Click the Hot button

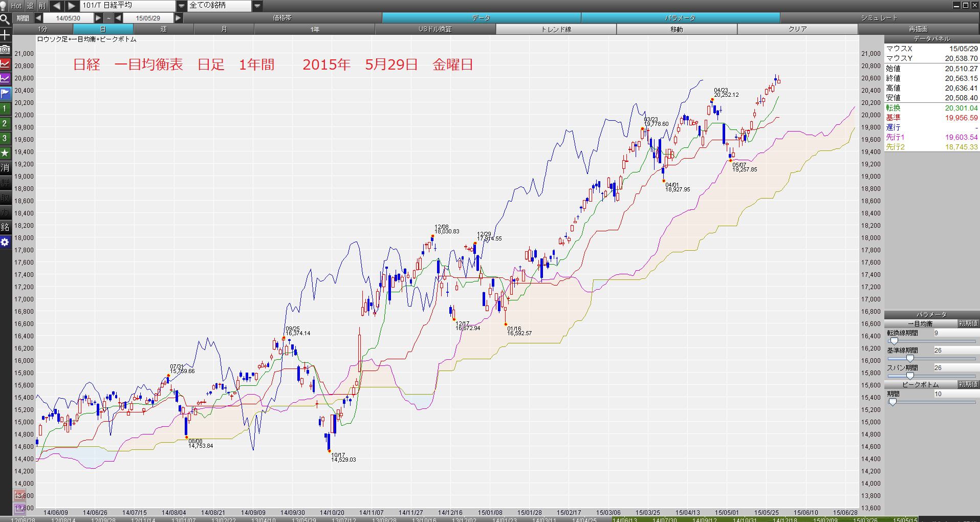coord(16,6)
